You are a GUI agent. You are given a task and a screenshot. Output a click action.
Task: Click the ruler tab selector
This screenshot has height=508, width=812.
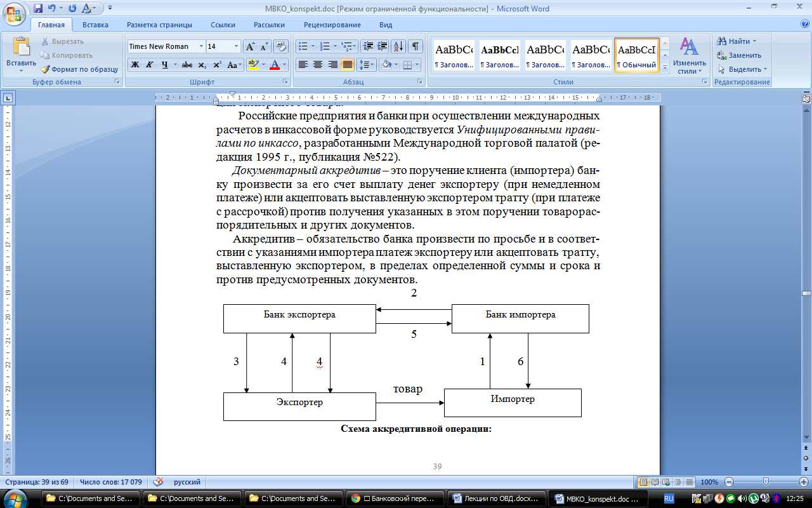(x=8, y=98)
